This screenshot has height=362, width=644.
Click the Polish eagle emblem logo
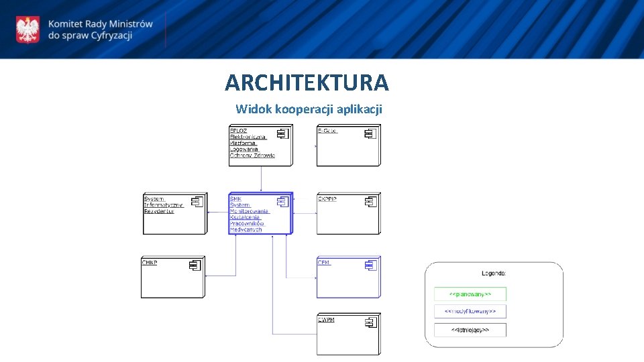click(28, 29)
